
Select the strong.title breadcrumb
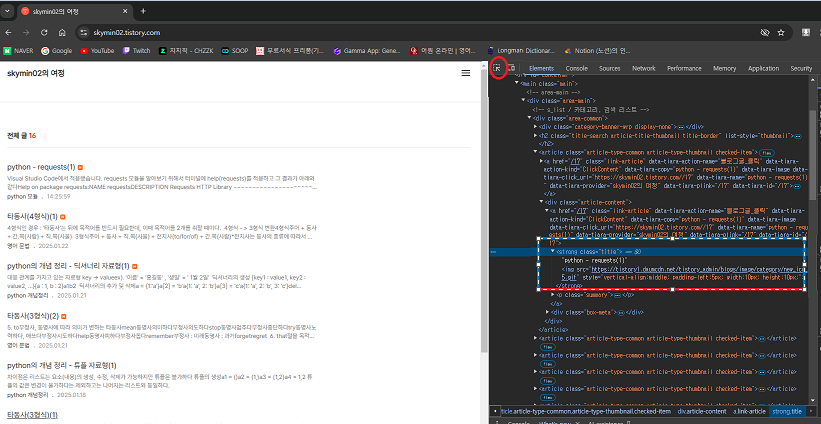787,411
